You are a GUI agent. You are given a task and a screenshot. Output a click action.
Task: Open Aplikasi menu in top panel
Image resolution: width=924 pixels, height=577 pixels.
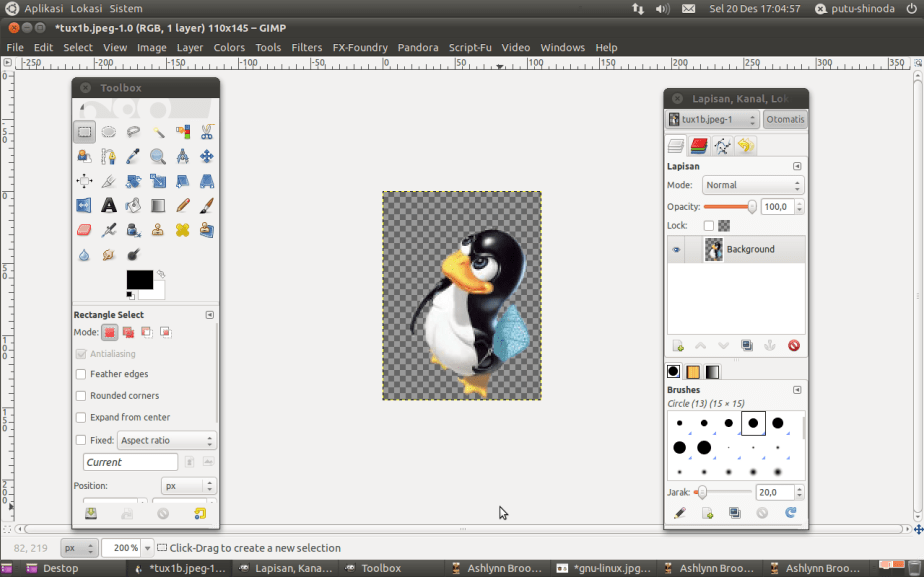[44, 9]
